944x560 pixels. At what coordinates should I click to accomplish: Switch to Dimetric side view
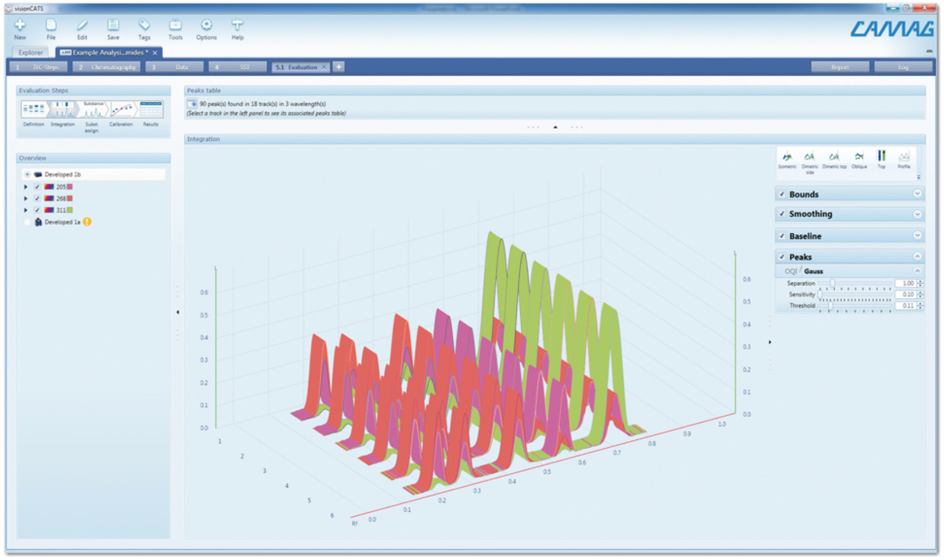point(810,158)
